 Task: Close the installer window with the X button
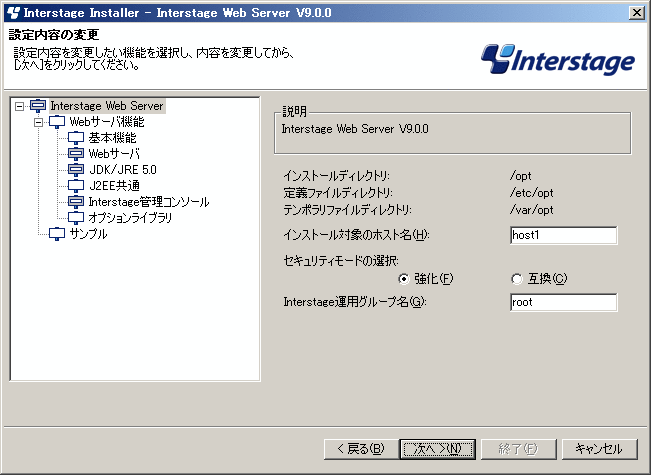(x=636, y=13)
